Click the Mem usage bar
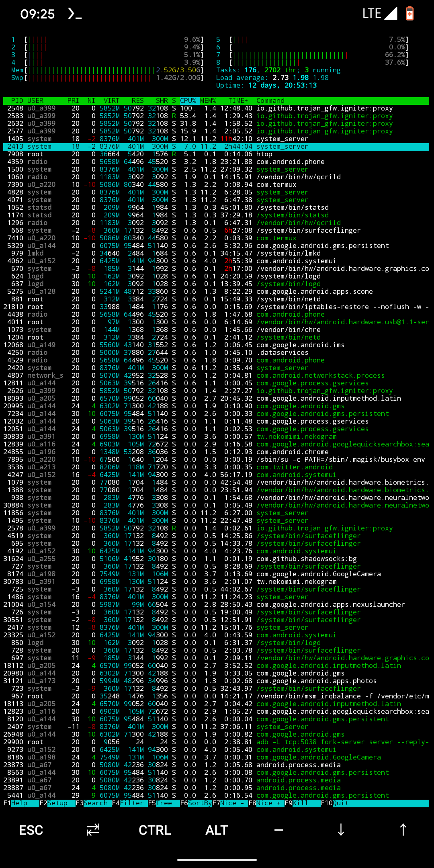Viewport: 434px width, 868px height. coord(107,70)
